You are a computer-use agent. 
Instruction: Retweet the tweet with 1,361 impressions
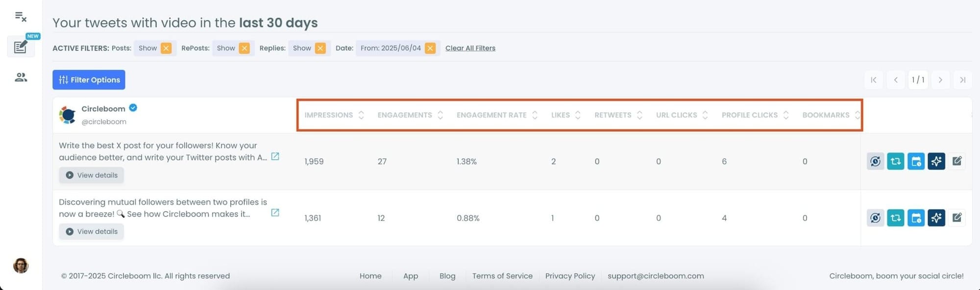pos(896,217)
